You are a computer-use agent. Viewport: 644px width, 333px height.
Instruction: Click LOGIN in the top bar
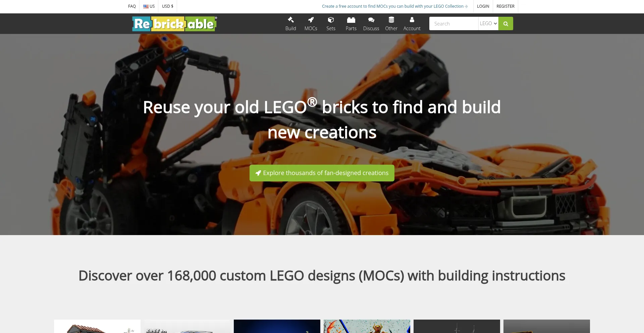click(483, 6)
